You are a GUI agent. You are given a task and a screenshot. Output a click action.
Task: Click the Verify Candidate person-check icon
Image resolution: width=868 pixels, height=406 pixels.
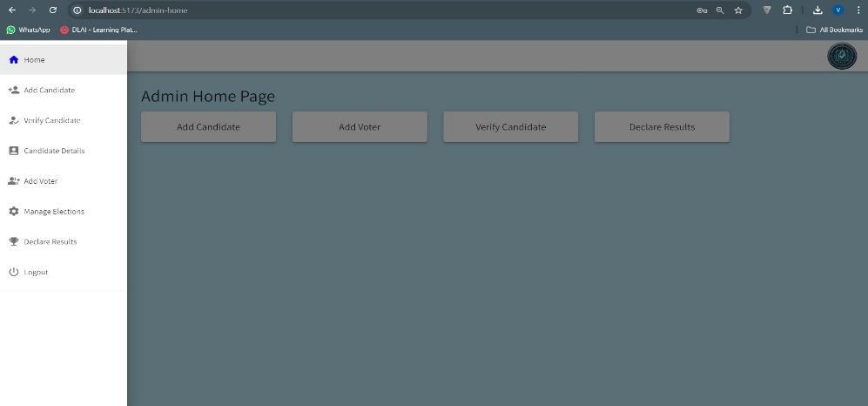pyautogui.click(x=14, y=120)
